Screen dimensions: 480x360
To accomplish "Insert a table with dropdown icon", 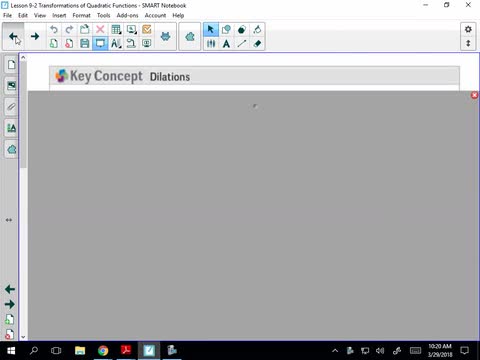I will tap(116, 29).
